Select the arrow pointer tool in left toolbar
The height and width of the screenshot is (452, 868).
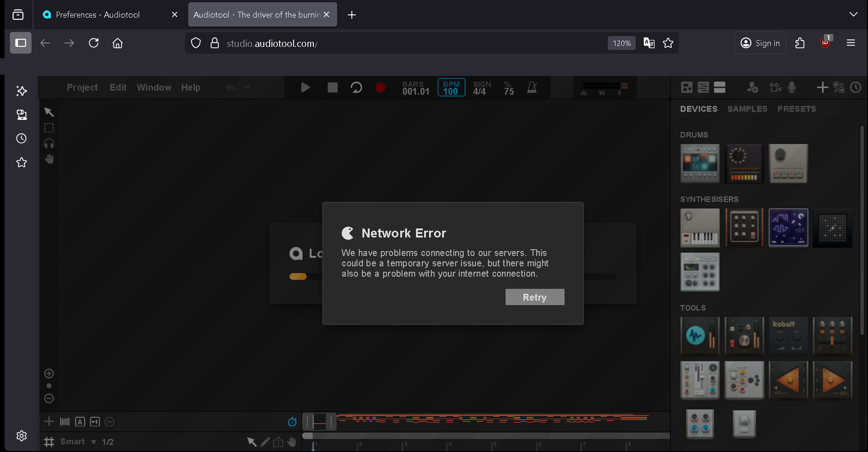[x=49, y=112]
